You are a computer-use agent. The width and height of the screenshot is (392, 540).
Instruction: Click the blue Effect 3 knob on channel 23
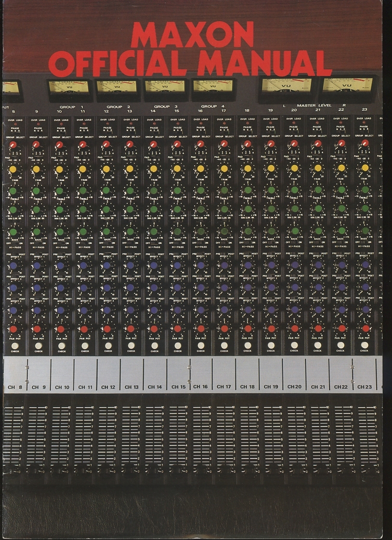366,309
